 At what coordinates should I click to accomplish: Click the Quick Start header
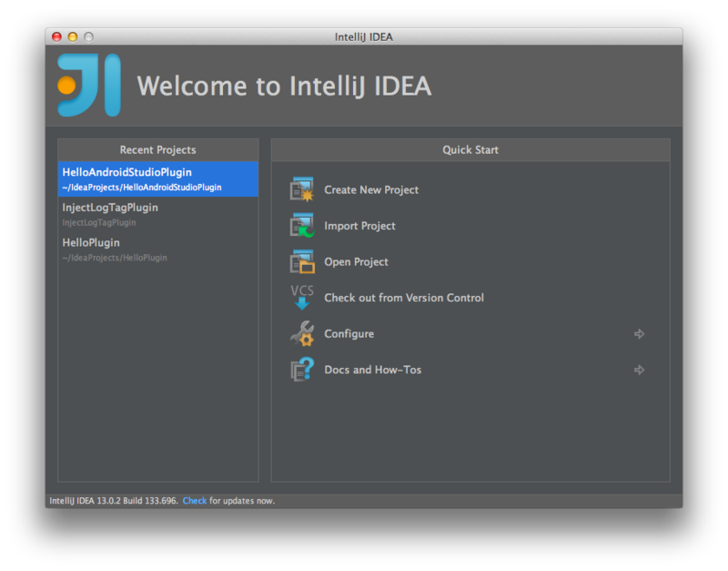(470, 149)
